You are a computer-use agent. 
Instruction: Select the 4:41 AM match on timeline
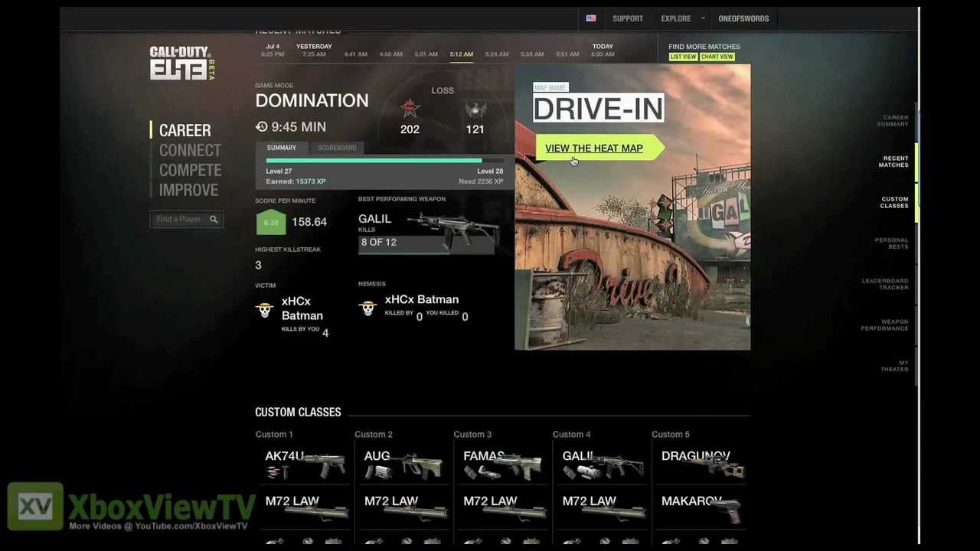(355, 54)
